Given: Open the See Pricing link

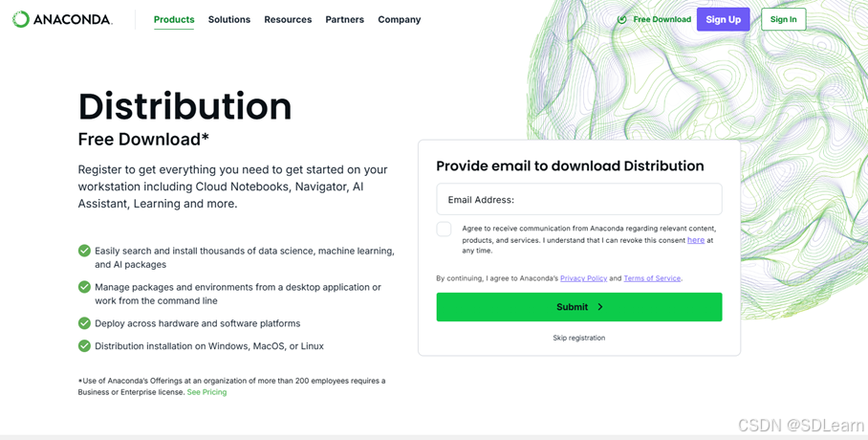Looking at the screenshot, I should click(207, 392).
